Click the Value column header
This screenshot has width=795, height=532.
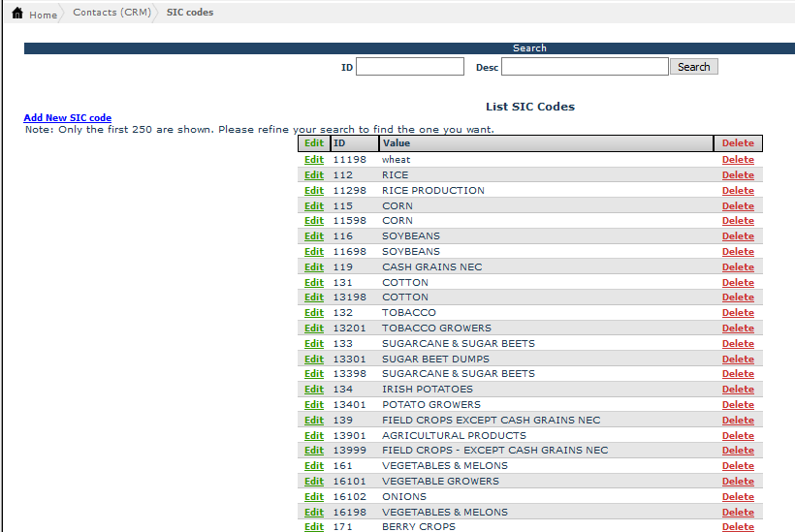397,143
